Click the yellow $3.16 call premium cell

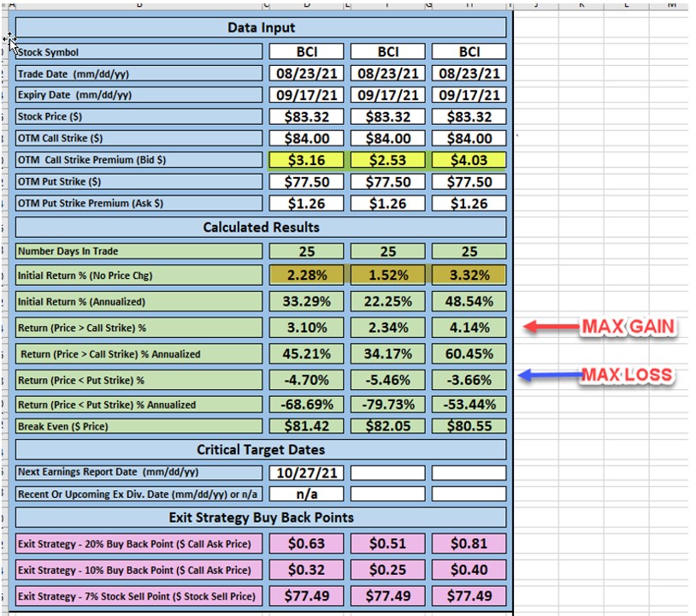pyautogui.click(x=305, y=159)
